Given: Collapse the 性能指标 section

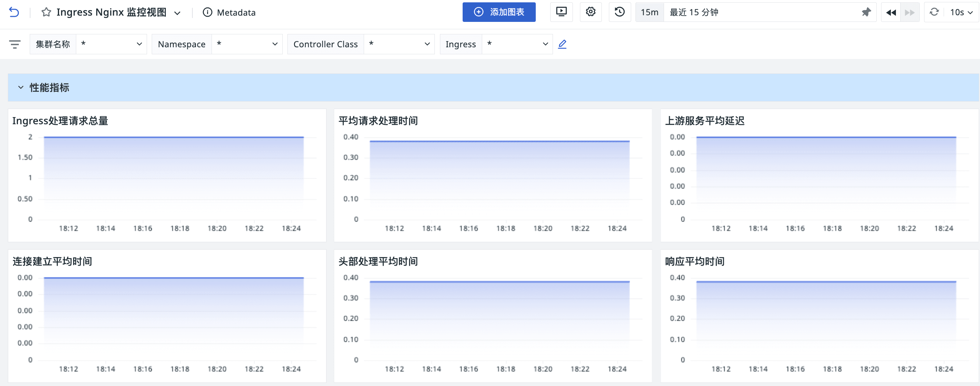Looking at the screenshot, I should [x=21, y=88].
